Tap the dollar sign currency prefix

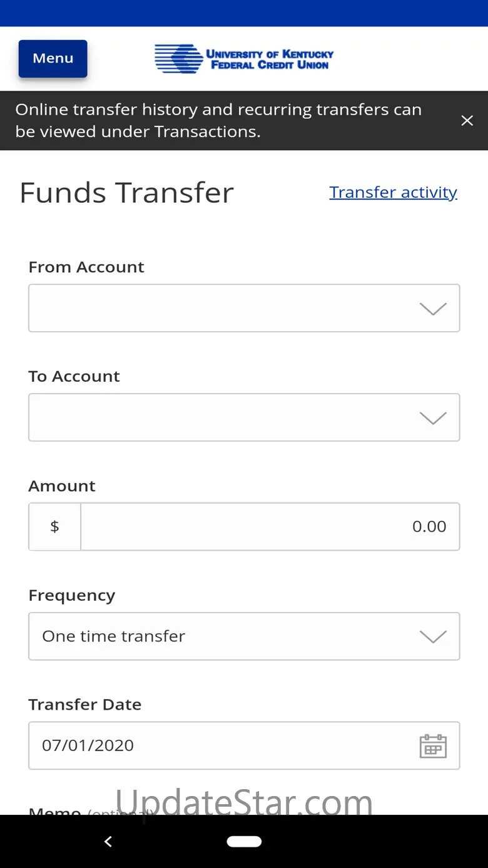[54, 526]
